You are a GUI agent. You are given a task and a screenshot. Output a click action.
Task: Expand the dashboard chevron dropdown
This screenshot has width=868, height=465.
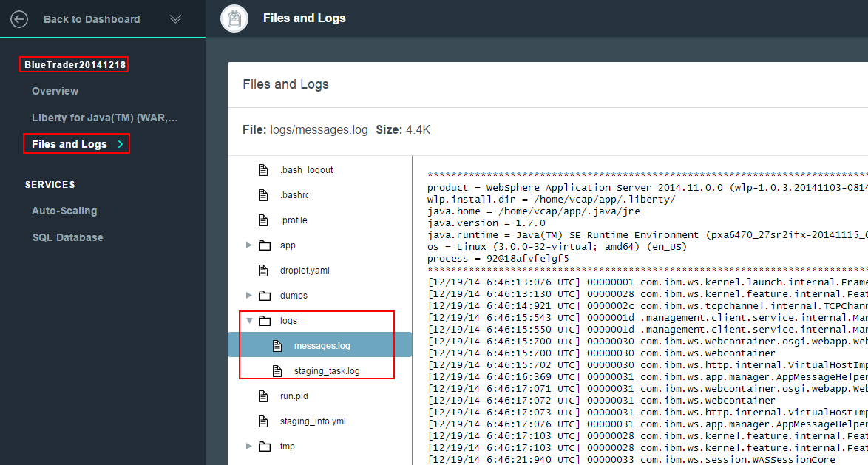pos(175,19)
